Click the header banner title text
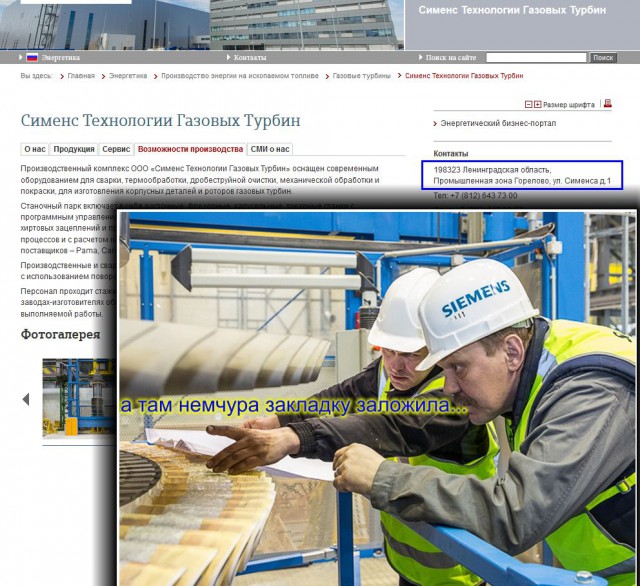The width and height of the screenshot is (640, 586). click(512, 10)
